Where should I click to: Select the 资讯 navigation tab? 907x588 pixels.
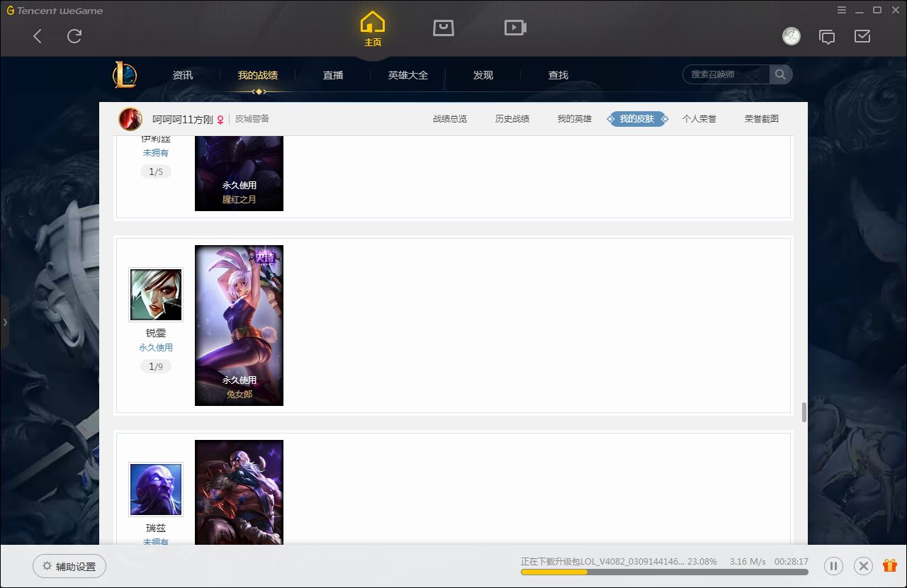[183, 75]
